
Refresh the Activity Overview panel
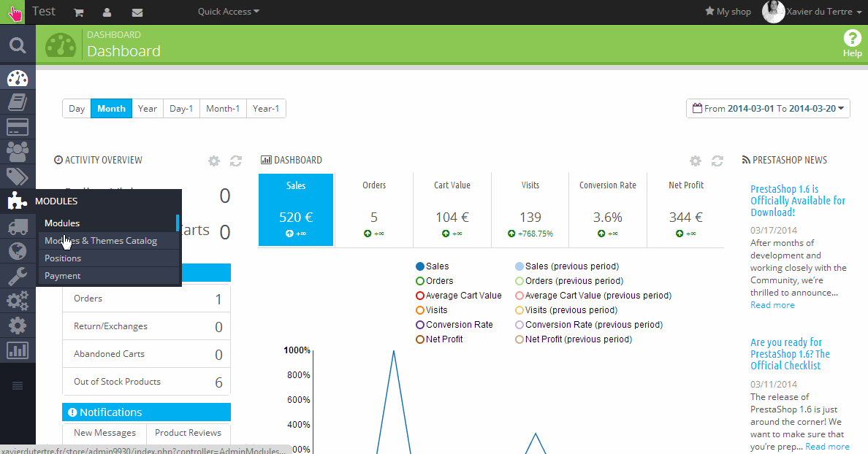coord(236,161)
